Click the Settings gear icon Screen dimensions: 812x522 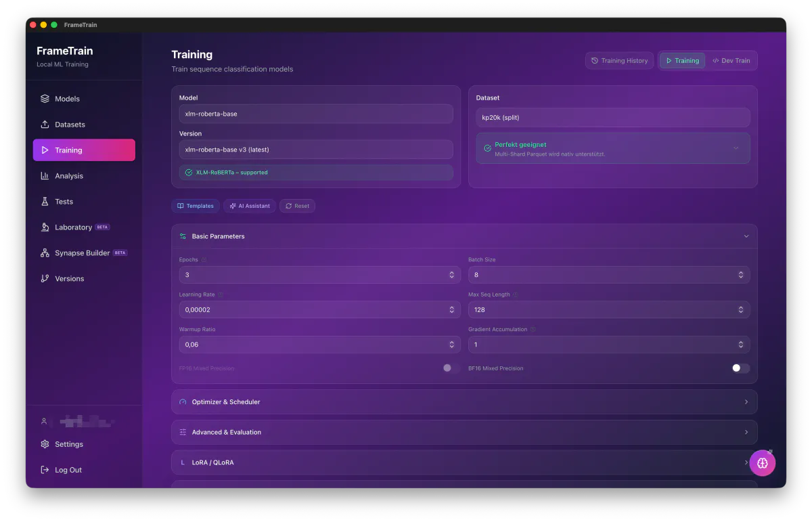pos(45,444)
